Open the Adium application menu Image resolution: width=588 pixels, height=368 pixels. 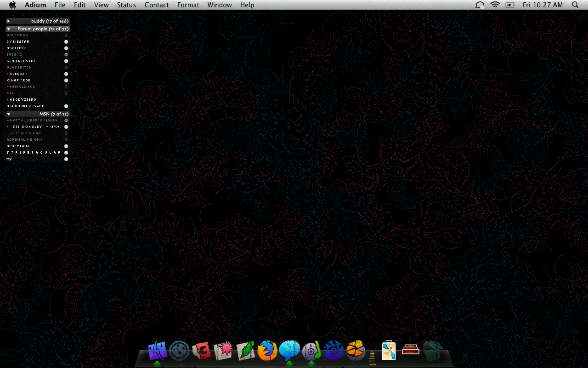tap(35, 5)
